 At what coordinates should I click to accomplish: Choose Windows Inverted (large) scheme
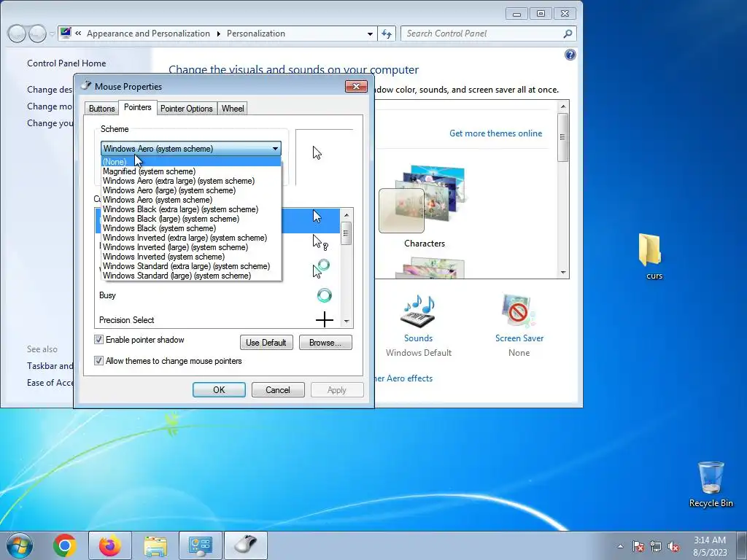pos(191,247)
